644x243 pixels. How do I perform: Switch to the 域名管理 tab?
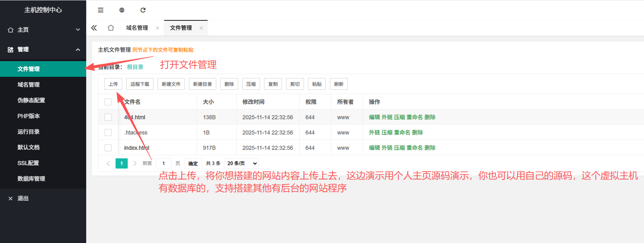pyautogui.click(x=137, y=28)
